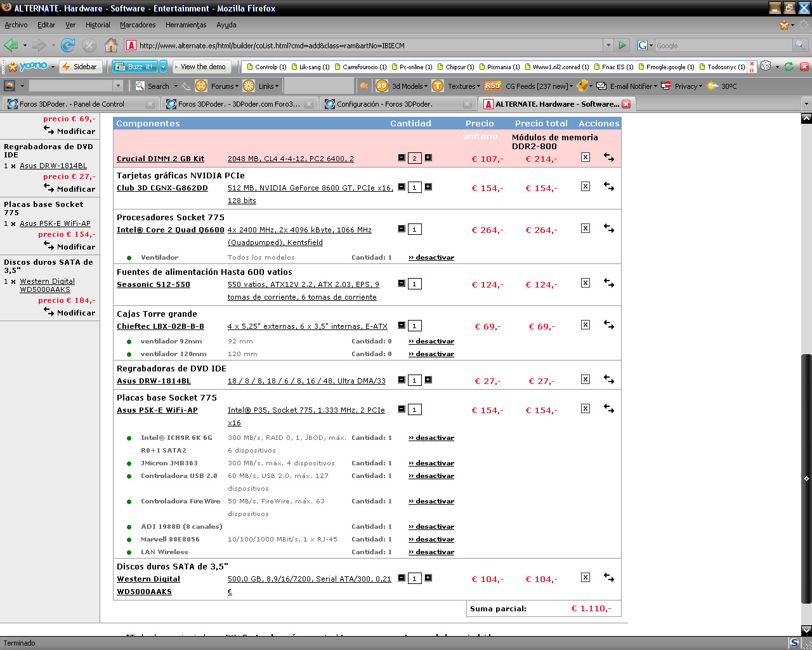Swap the Crucial DIMM 2 GB Kit using arrows icon
Image resolution: width=812 pixels, height=650 pixels.
coord(609,157)
